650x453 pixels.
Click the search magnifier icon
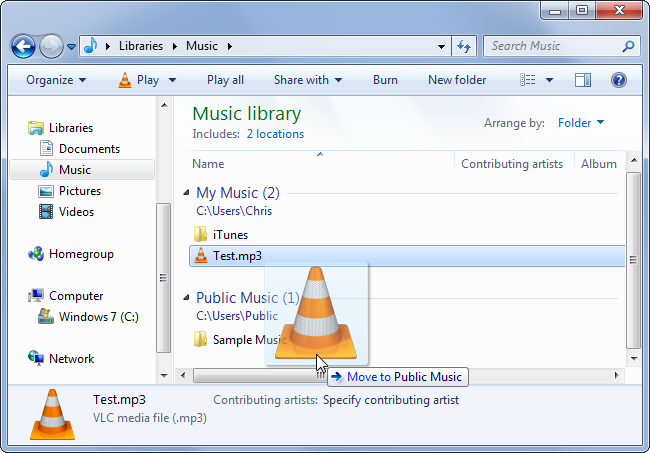click(628, 46)
